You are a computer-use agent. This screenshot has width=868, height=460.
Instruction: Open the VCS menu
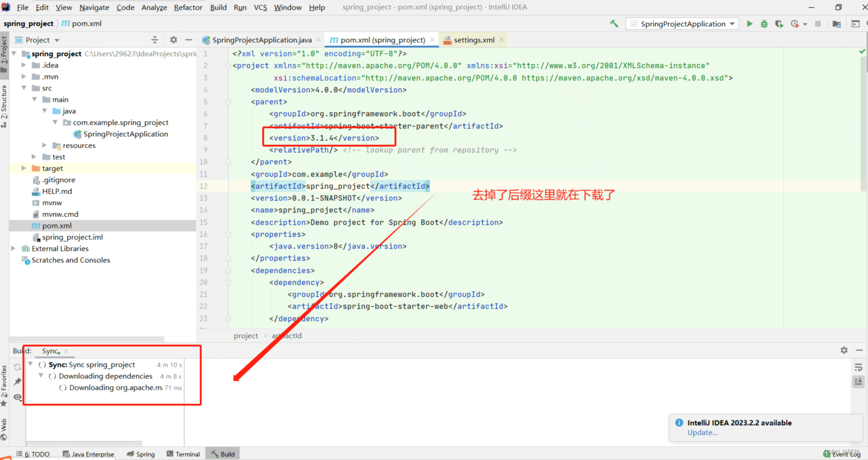260,7
